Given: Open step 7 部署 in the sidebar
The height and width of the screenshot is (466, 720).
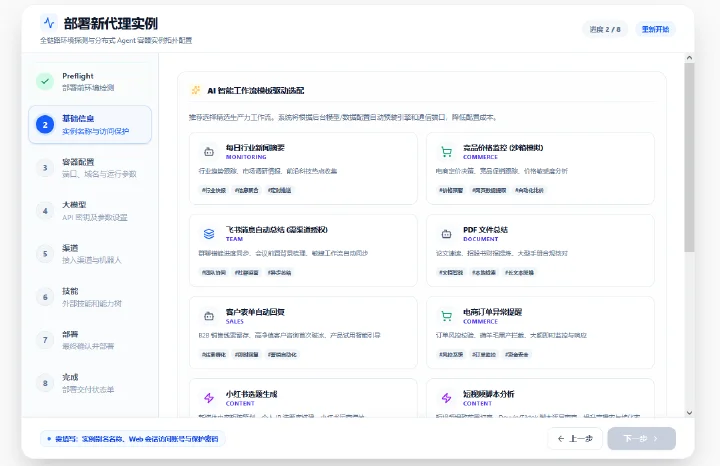Looking at the screenshot, I should 90,340.
